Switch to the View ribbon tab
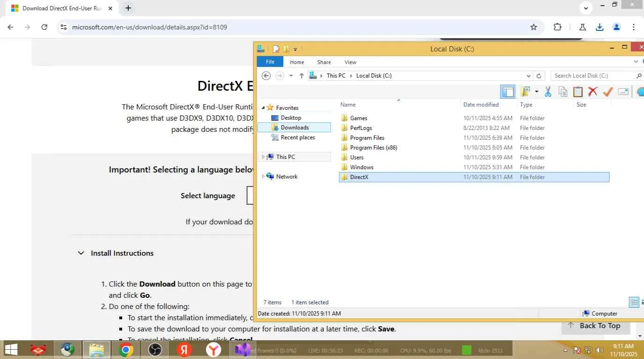The image size is (644, 359). pyautogui.click(x=351, y=62)
